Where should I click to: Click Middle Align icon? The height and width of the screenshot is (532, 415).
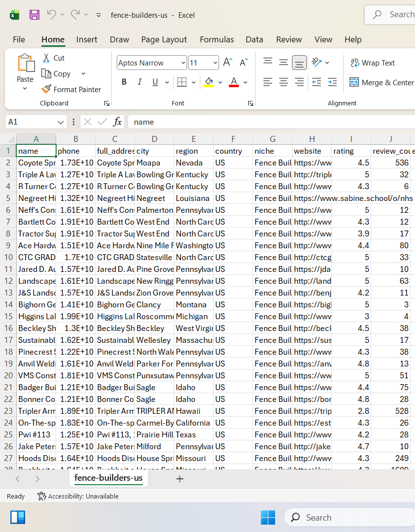[x=284, y=63]
